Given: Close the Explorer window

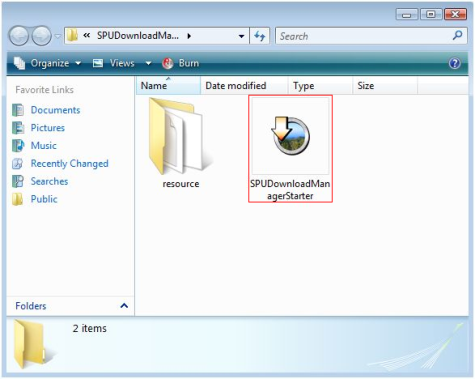Looking at the screenshot, I should (455, 14).
